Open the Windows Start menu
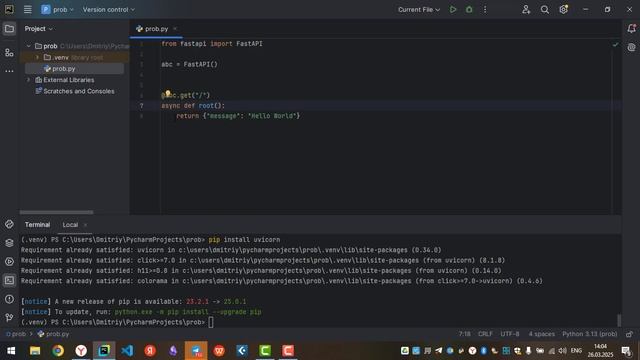 coord(11,351)
